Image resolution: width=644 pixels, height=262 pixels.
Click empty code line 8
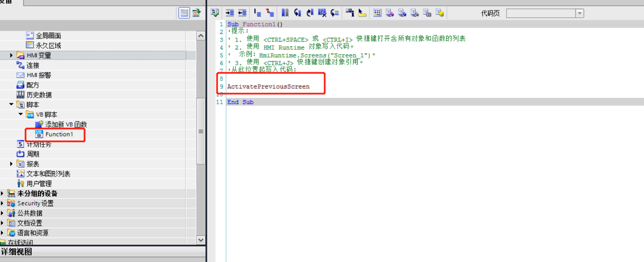pyautogui.click(x=435, y=78)
